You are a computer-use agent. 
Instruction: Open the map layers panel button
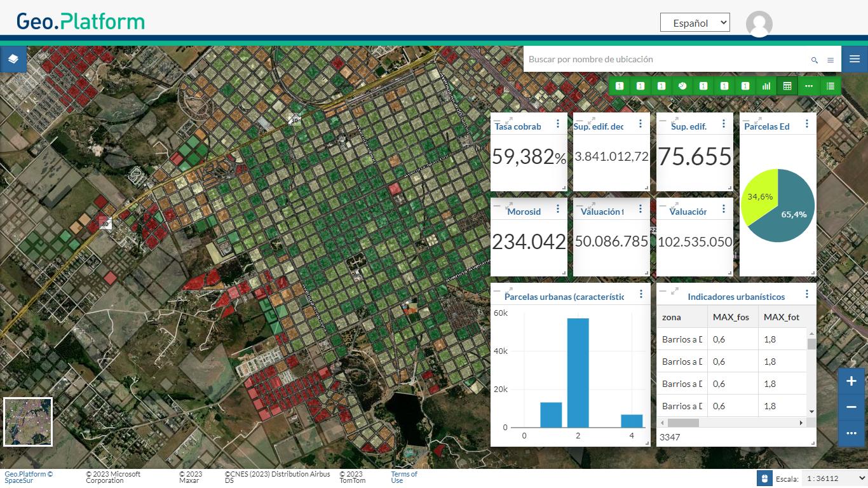click(13, 59)
